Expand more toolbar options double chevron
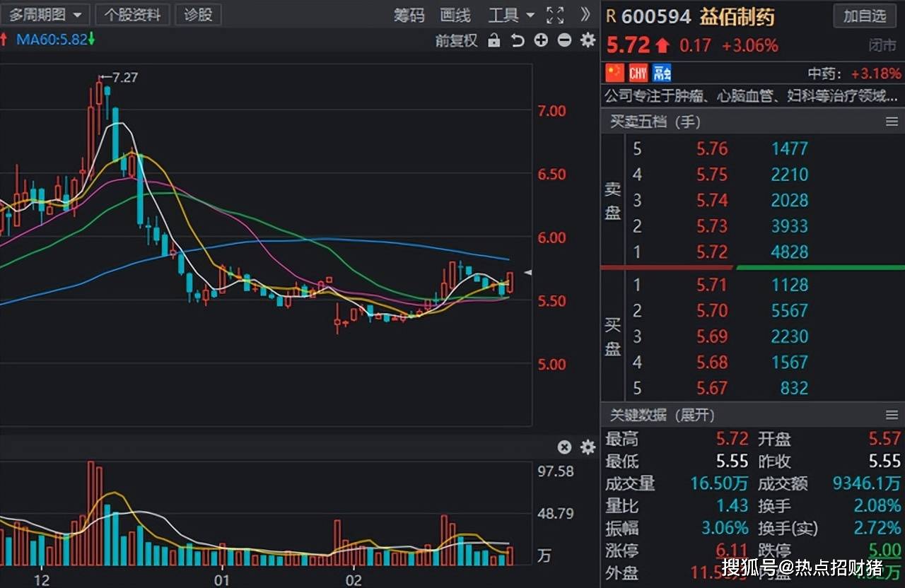 point(585,15)
